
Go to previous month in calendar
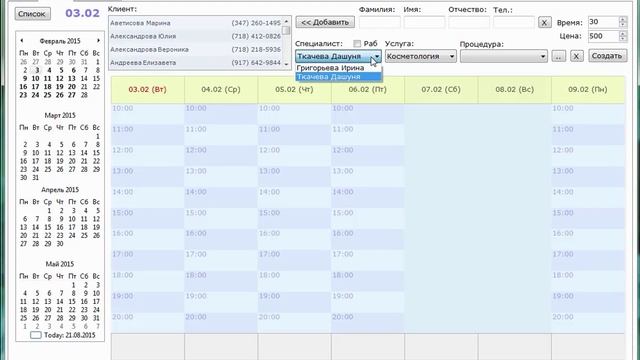point(22,40)
